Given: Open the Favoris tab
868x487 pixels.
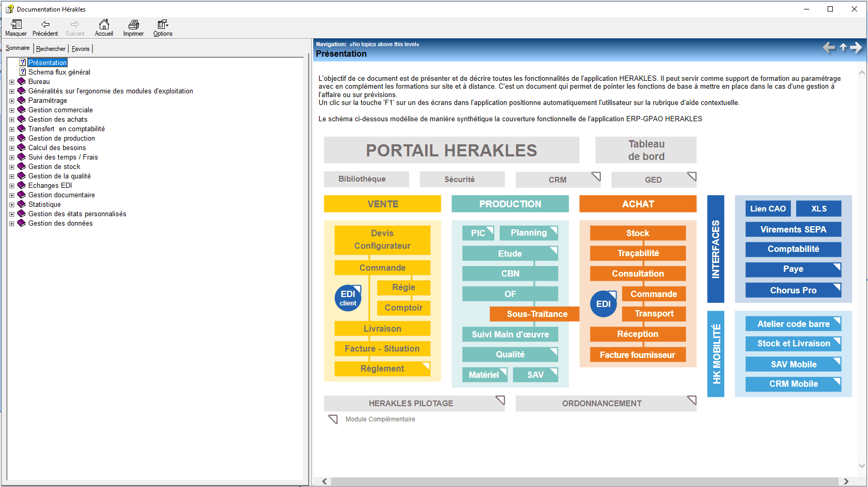Looking at the screenshot, I should (x=80, y=48).
